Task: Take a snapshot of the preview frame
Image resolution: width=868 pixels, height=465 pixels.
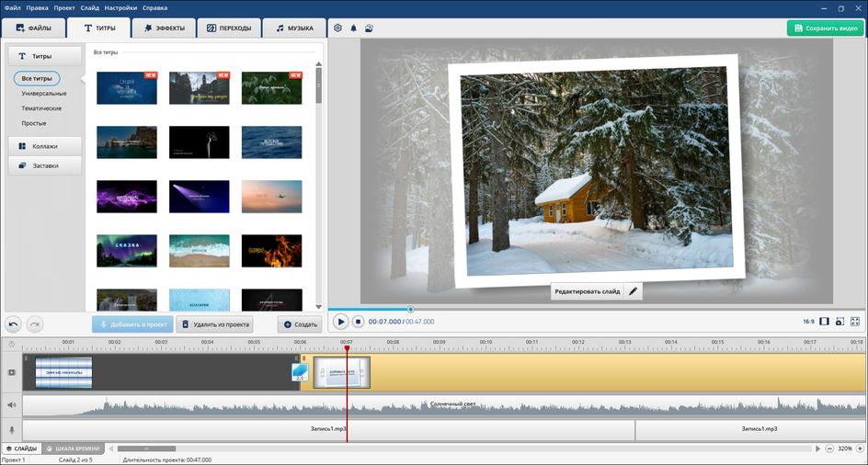Action: click(x=839, y=322)
